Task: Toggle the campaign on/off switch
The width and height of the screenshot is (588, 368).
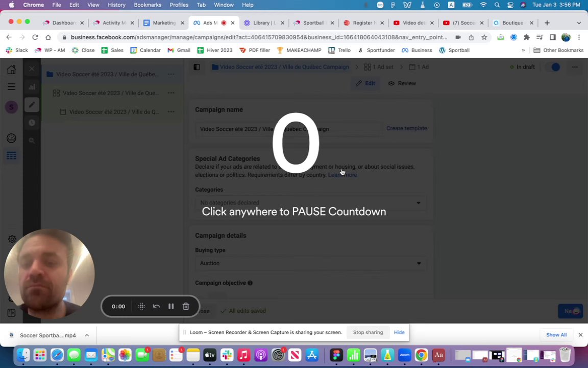Action: [552, 67]
